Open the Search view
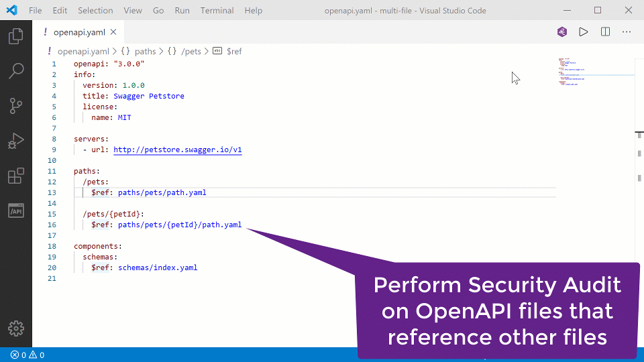Image resolution: width=644 pixels, height=362 pixels. tap(15, 71)
